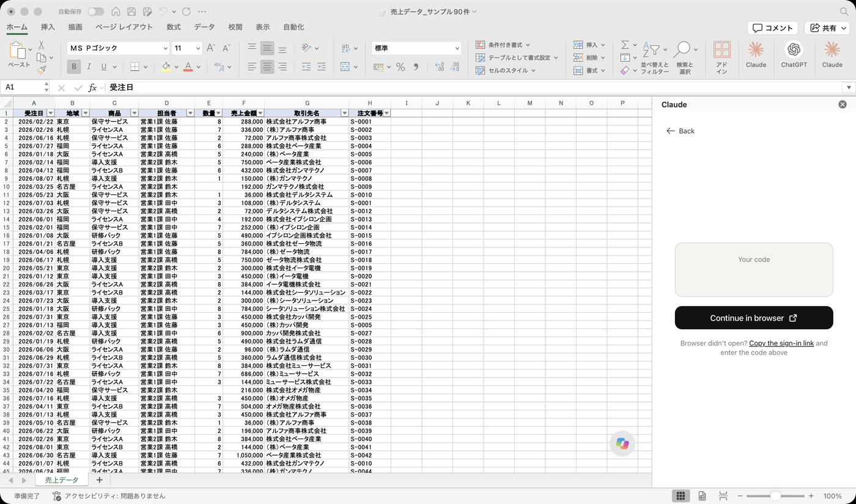Click the Your code input field
The height and width of the screenshot is (504, 856).
(x=754, y=269)
